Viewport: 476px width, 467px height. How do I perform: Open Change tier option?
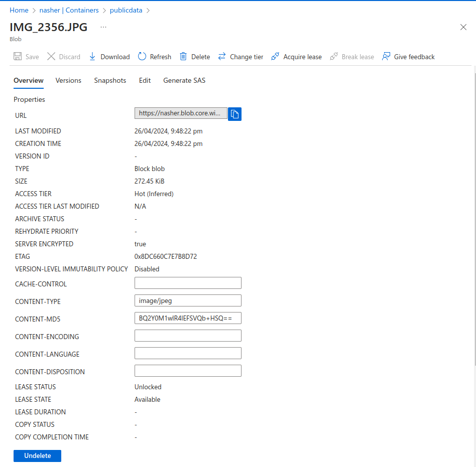tap(241, 57)
